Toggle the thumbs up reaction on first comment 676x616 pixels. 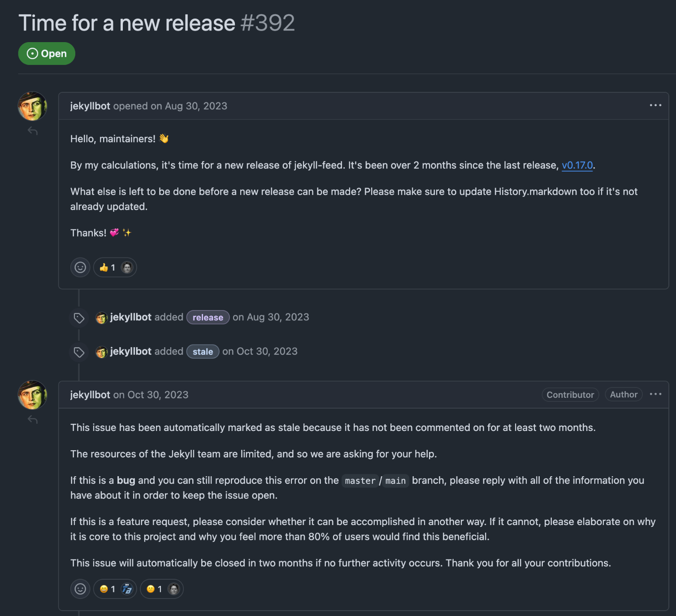pos(108,267)
